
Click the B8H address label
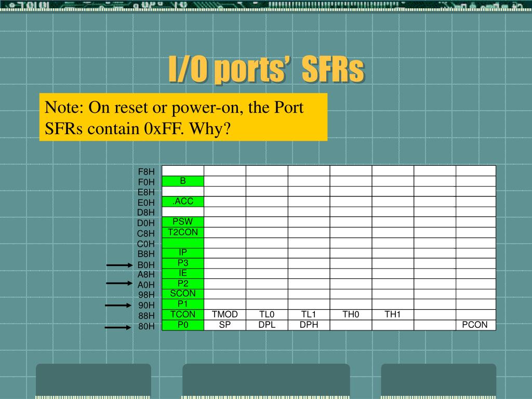coord(146,254)
